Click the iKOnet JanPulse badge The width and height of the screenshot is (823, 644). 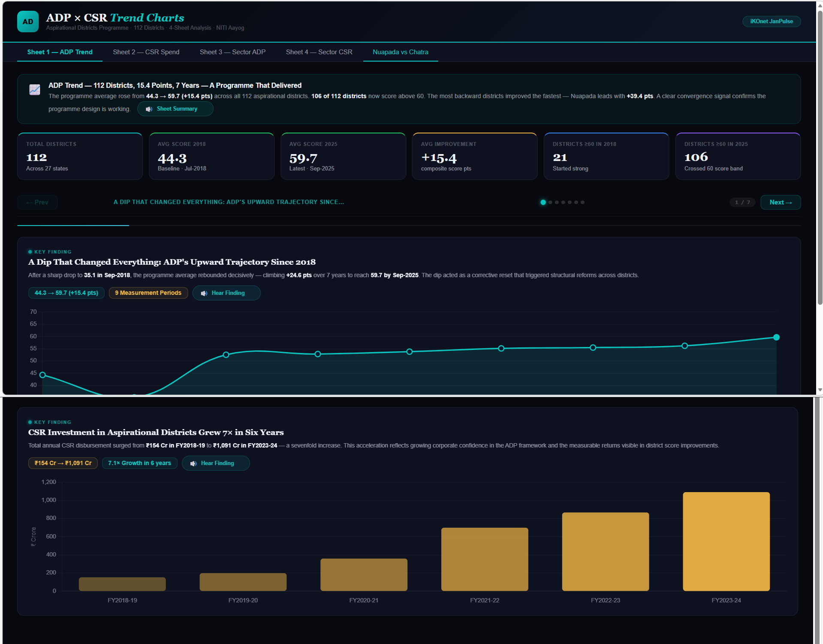771,21
